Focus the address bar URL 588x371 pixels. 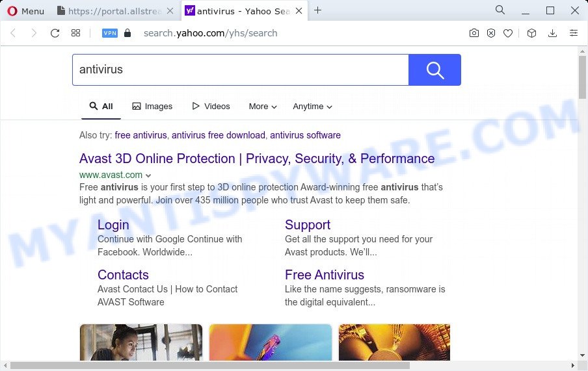(x=210, y=33)
